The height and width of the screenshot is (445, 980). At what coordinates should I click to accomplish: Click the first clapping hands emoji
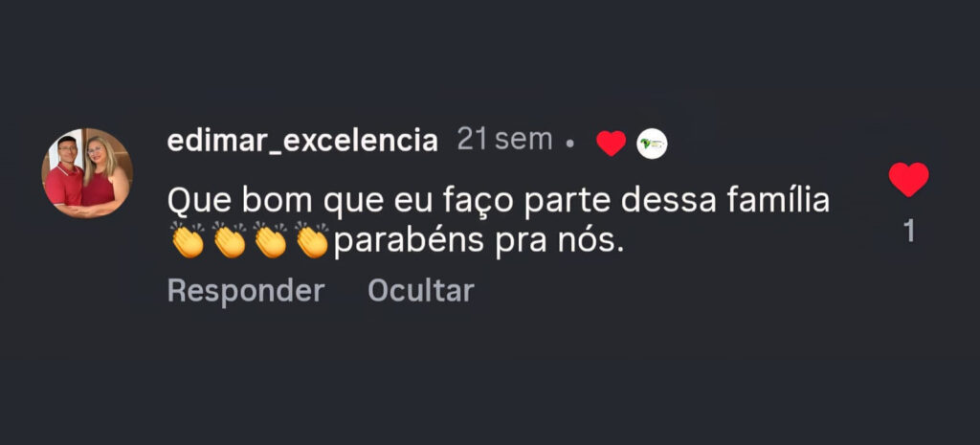[x=188, y=240]
